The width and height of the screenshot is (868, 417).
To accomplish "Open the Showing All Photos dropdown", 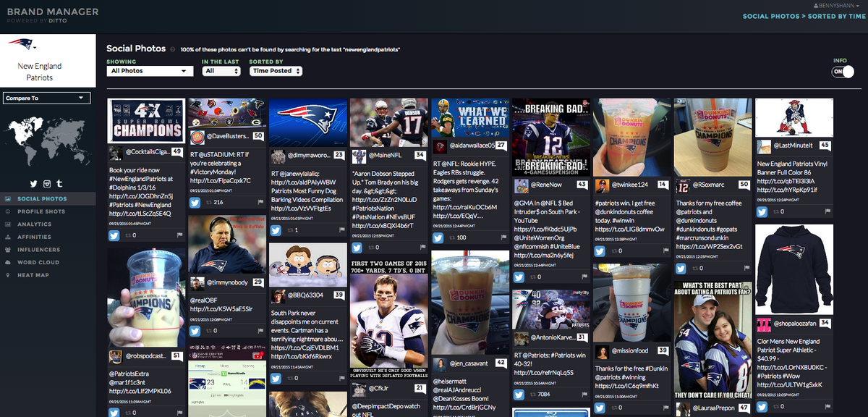I will pos(150,71).
